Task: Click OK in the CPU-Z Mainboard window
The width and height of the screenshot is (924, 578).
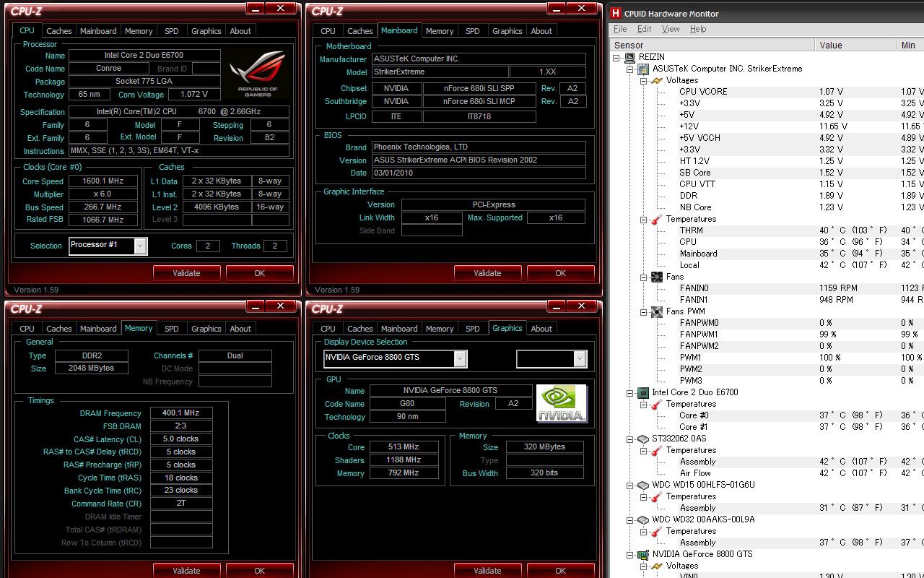Action: [x=560, y=273]
